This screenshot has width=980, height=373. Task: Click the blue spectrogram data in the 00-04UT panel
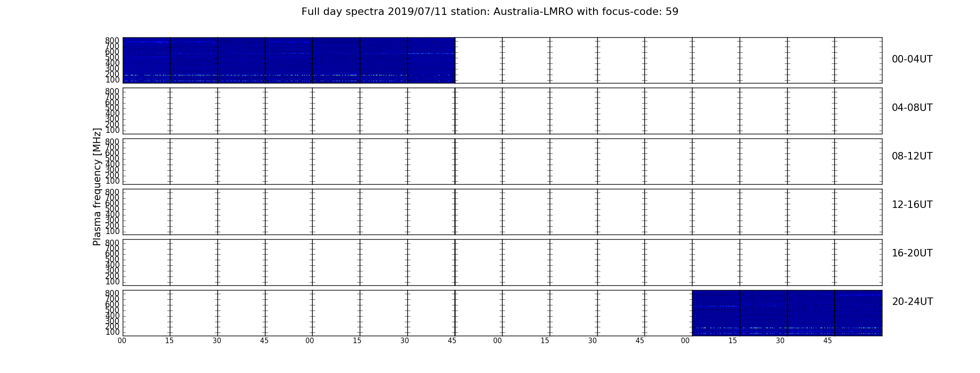(x=289, y=60)
